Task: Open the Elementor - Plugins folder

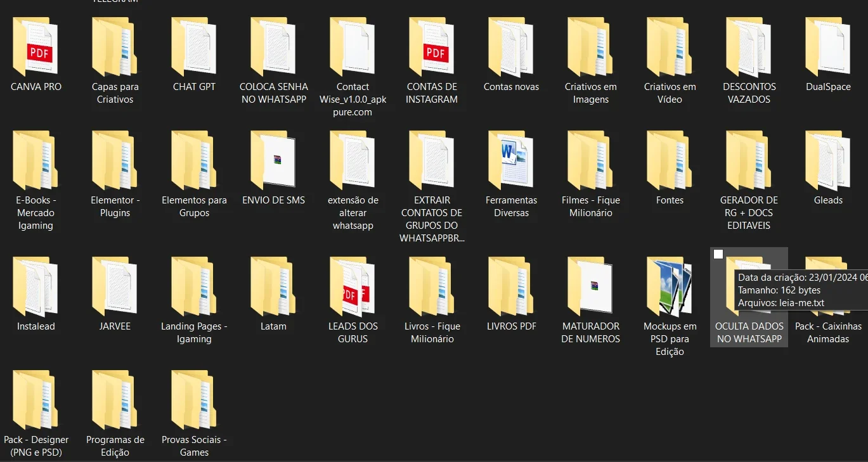Action: point(115,160)
